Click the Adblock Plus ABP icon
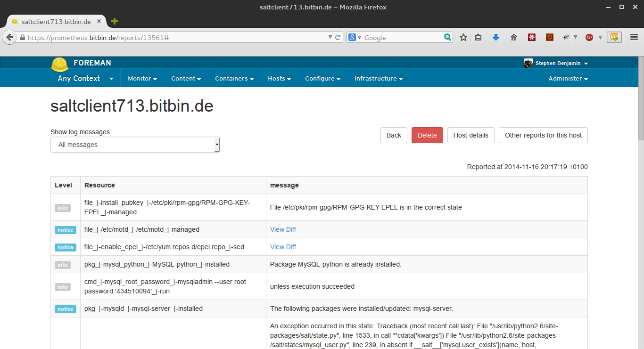The image size is (644, 349). (589, 37)
